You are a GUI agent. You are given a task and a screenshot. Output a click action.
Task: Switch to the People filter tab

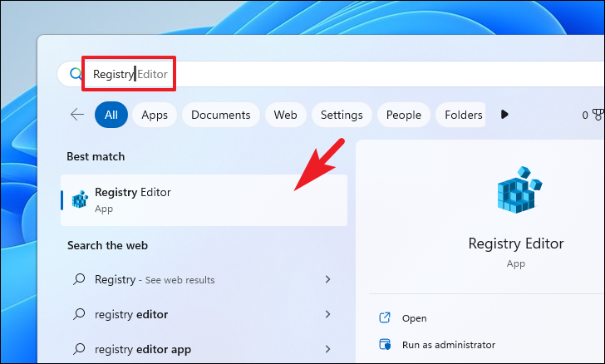404,115
